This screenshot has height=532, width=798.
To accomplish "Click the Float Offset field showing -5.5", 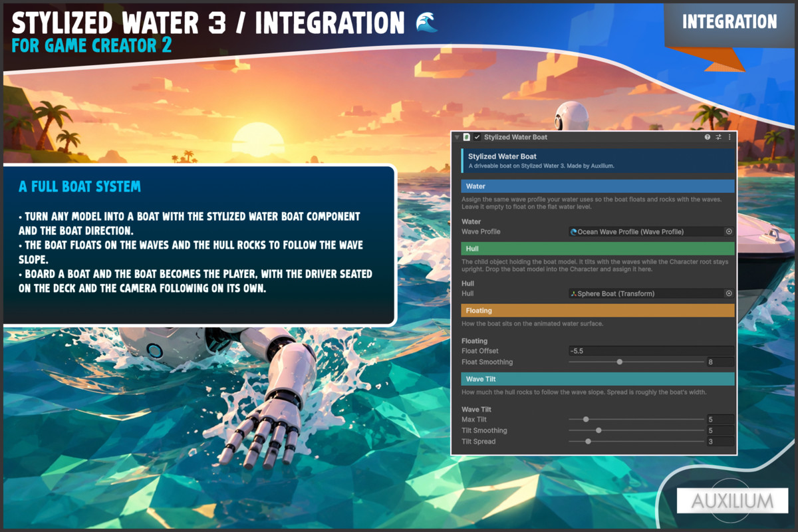I will [x=651, y=350].
